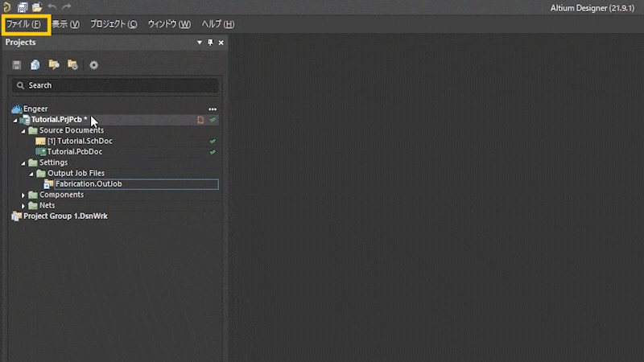
Task: Select the Engeer workspace entry
Action: point(35,109)
